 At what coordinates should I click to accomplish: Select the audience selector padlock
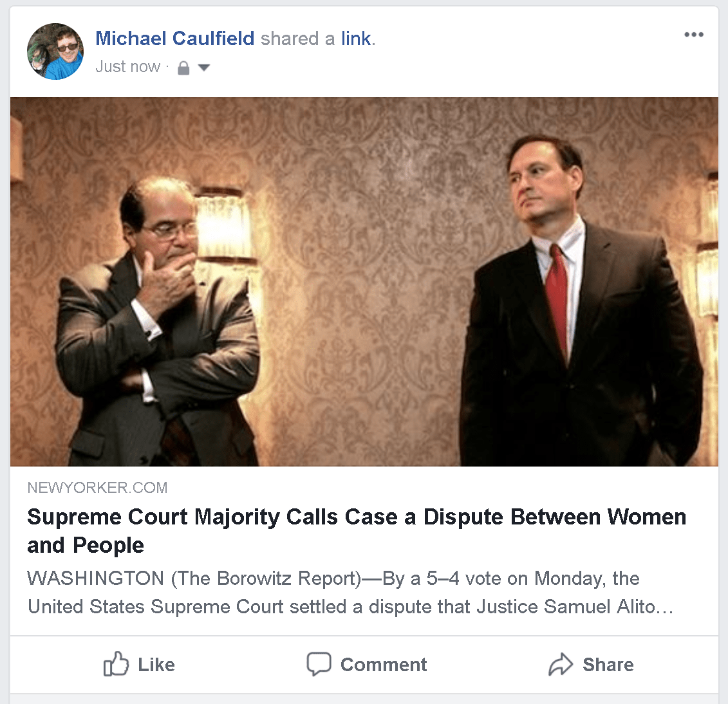pos(183,66)
